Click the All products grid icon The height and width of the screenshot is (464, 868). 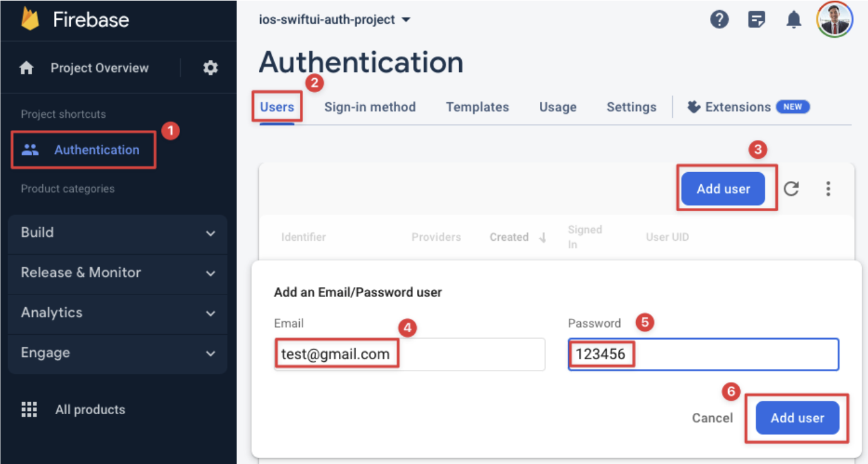pyautogui.click(x=30, y=410)
